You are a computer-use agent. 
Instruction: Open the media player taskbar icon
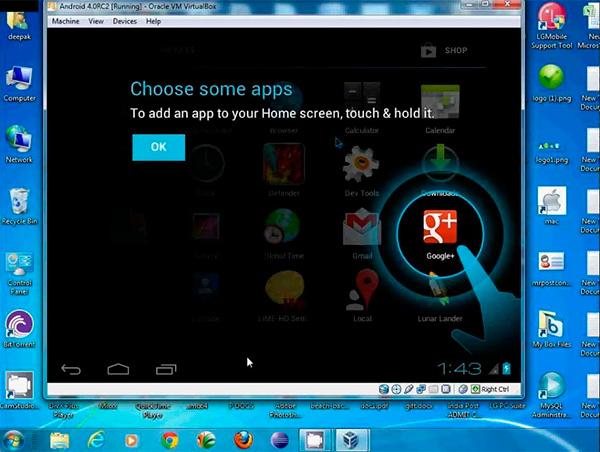[x=131, y=441]
